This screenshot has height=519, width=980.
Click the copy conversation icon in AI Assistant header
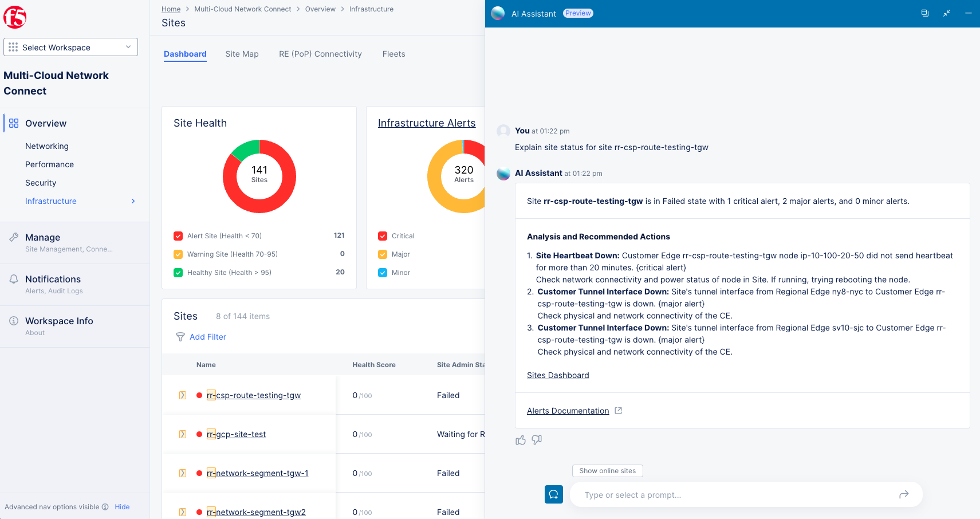pyautogui.click(x=925, y=13)
